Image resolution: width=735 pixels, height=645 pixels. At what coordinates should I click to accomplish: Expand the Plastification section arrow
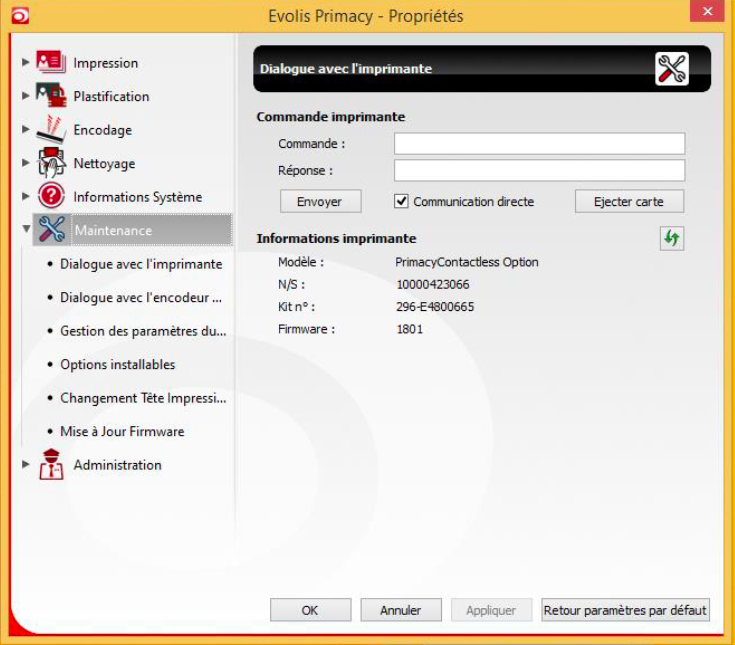(x=25, y=96)
